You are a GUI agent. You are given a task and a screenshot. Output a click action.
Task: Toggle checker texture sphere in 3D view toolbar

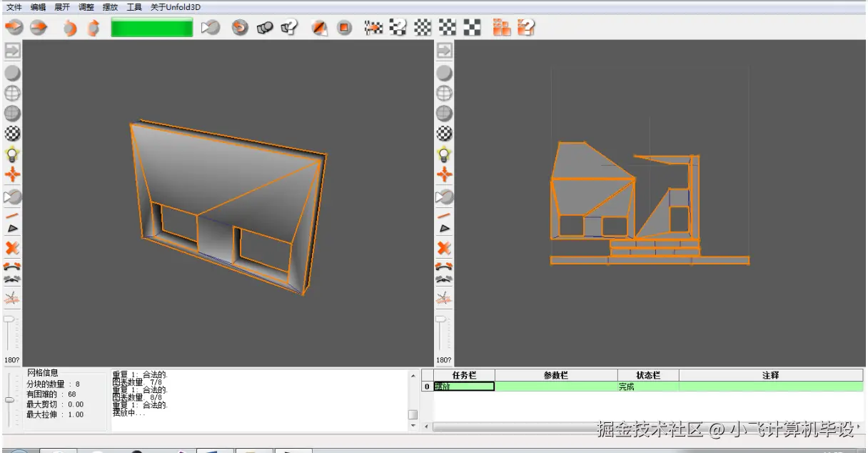point(13,134)
